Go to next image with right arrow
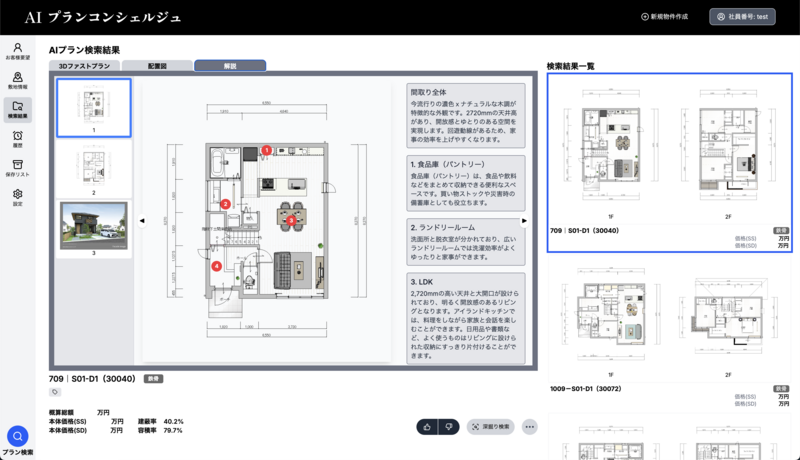Screen dimensions: 800x460 pyautogui.click(x=524, y=221)
